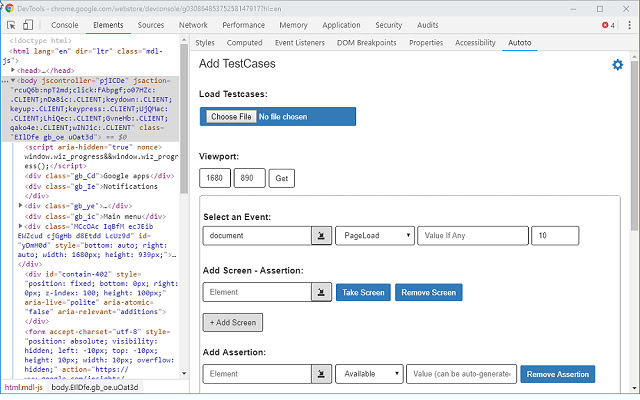
Task: Open the Available assertion dropdown
Action: click(369, 374)
